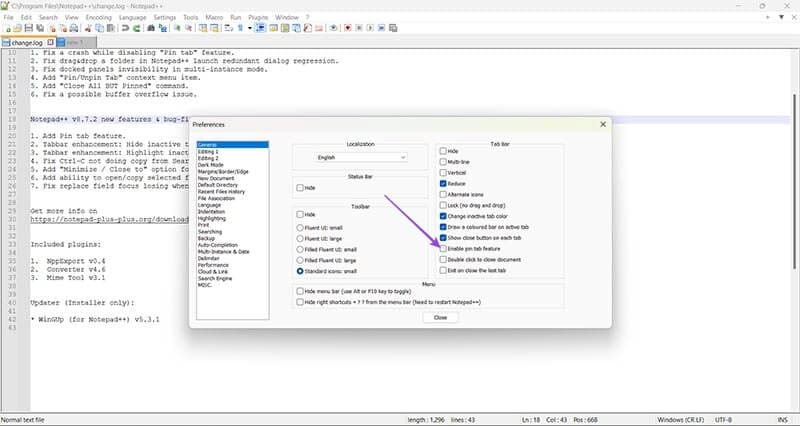Click the Save toolbar icon
The width and height of the screenshot is (800, 426).
29,28
